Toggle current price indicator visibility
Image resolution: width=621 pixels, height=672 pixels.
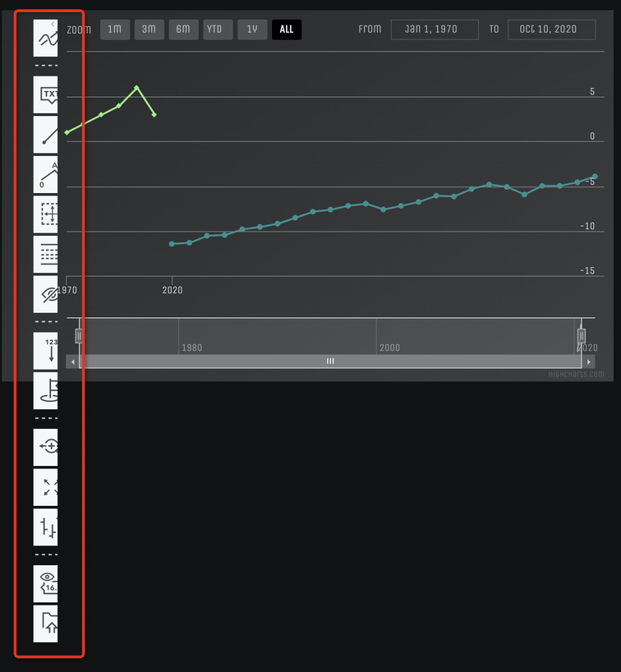(45, 583)
